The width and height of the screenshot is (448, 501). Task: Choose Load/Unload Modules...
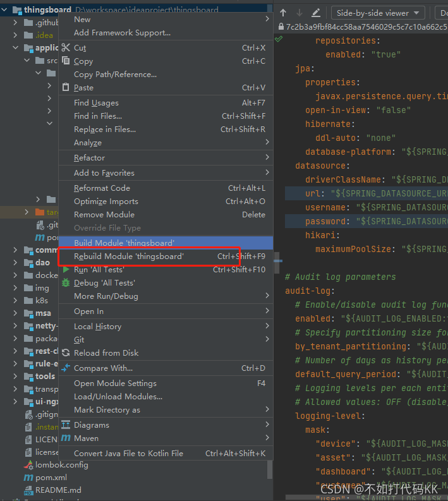click(x=166, y=397)
